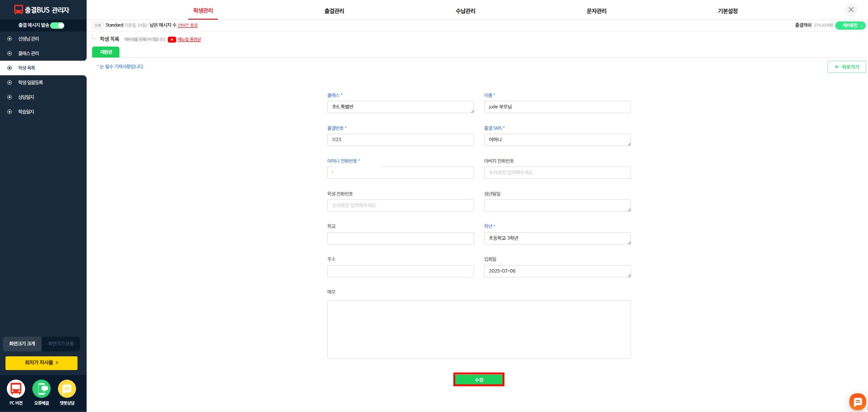
Task: Click the 출결BUS 관리자 logo
Action: click(x=42, y=10)
